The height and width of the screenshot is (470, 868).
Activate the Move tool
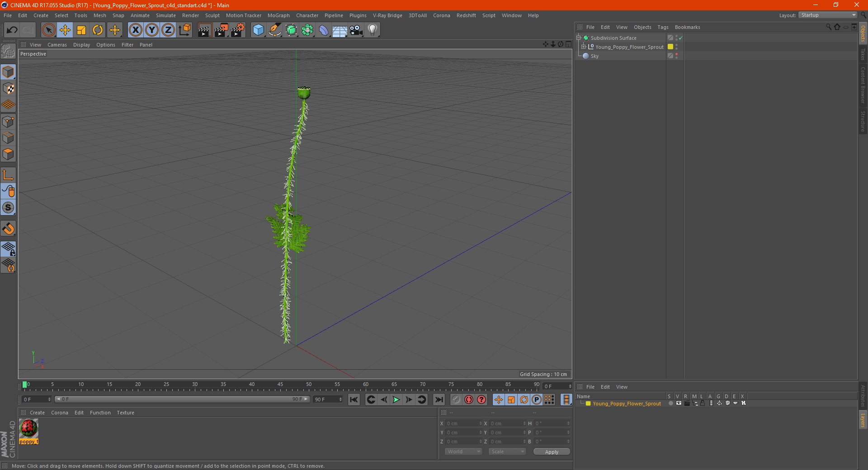(x=65, y=30)
